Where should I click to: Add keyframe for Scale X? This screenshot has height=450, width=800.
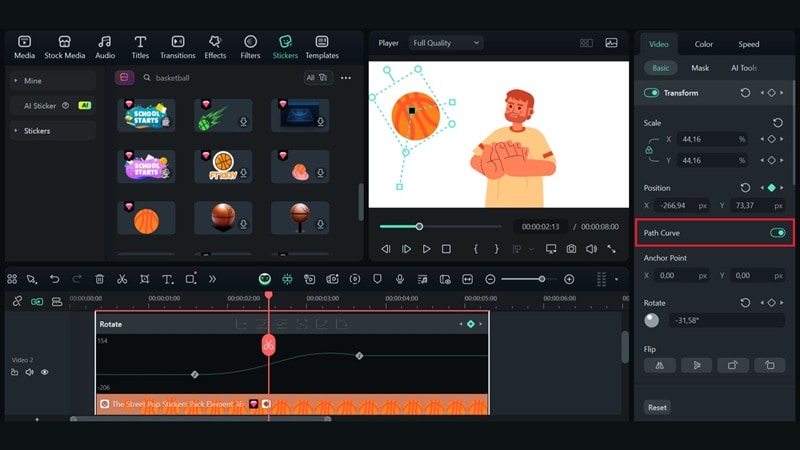[771, 139]
